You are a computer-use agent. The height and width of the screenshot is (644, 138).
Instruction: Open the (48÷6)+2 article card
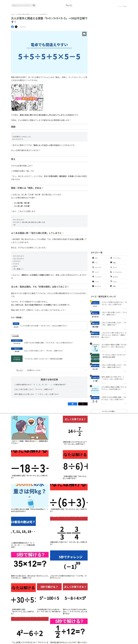coord(75,465)
